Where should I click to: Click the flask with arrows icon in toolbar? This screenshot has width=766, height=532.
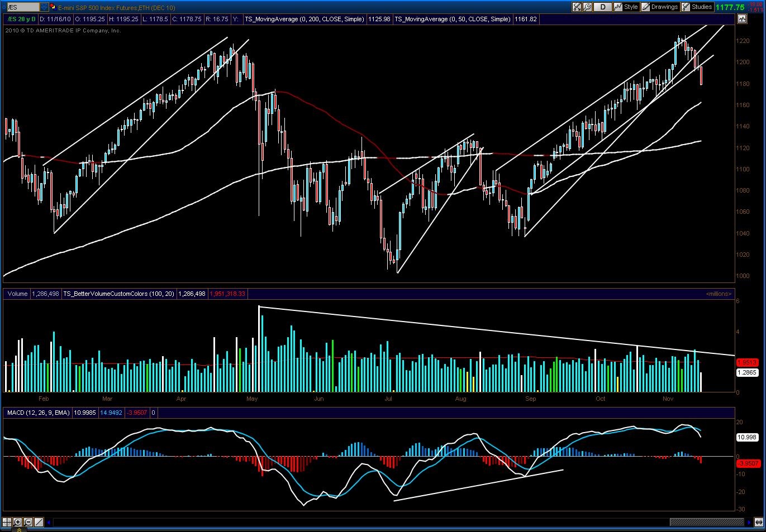point(577,7)
